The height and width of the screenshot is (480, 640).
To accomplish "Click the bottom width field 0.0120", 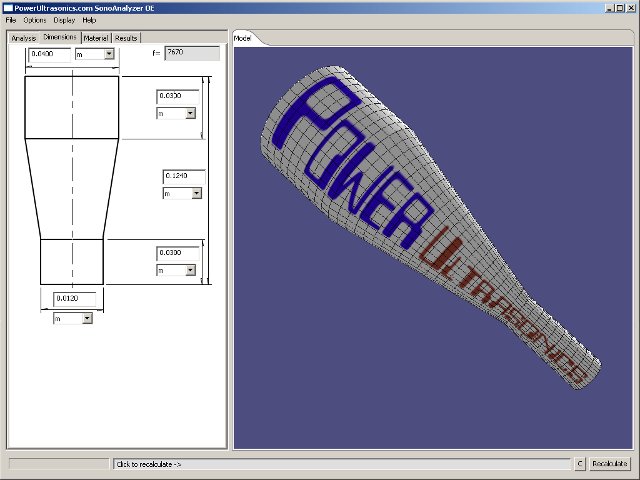I will click(x=75, y=299).
